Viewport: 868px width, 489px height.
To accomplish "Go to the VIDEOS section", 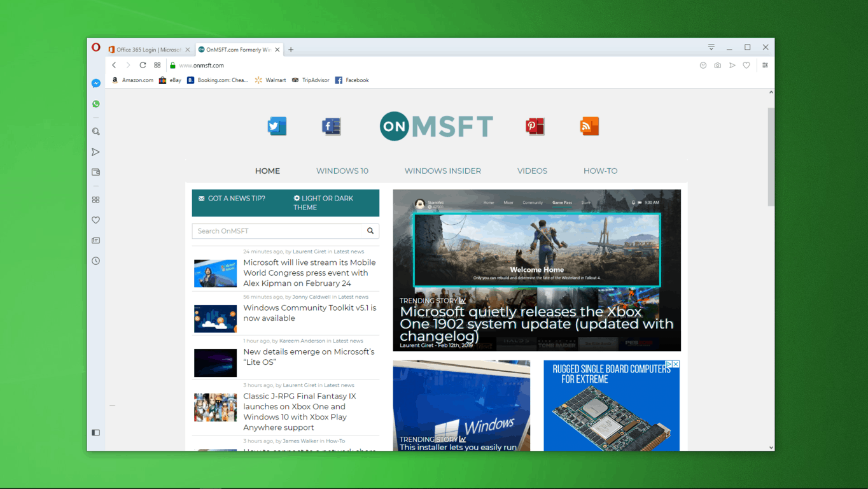I will [532, 171].
